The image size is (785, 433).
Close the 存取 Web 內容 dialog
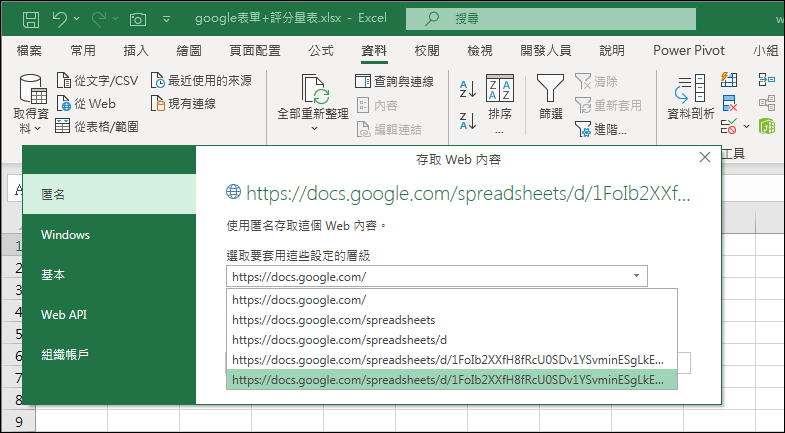point(705,157)
